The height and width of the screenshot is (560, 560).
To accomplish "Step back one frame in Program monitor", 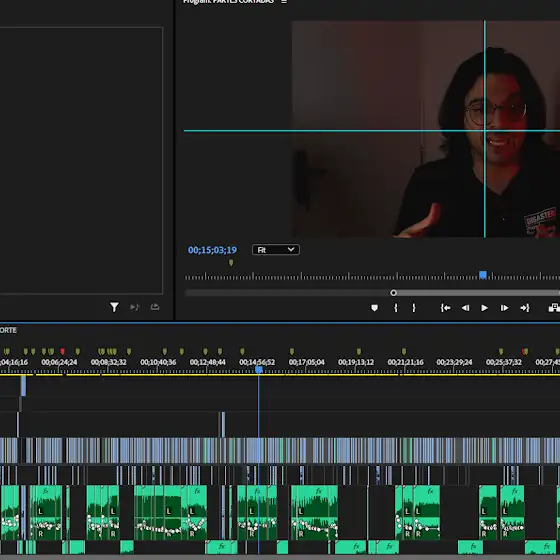I will [465, 308].
